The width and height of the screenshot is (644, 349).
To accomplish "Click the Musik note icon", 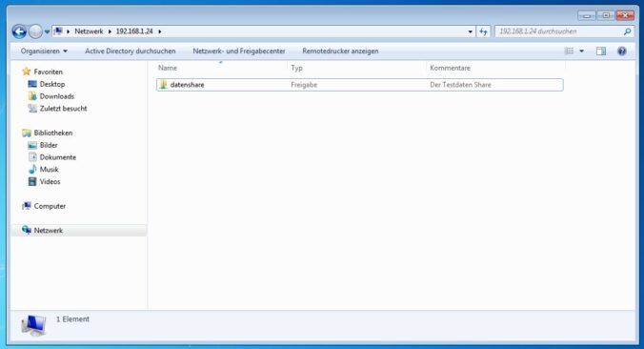I will [32, 170].
